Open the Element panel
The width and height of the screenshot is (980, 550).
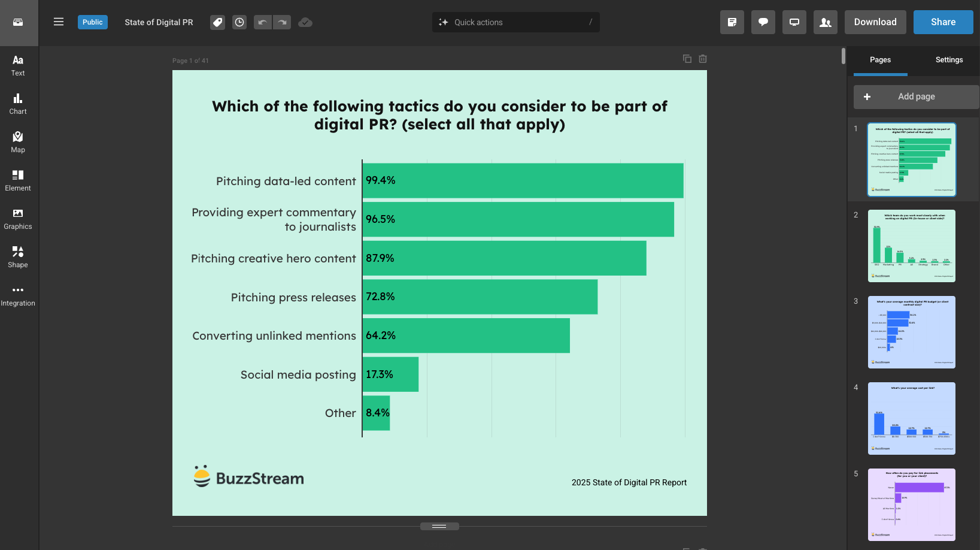click(x=17, y=179)
